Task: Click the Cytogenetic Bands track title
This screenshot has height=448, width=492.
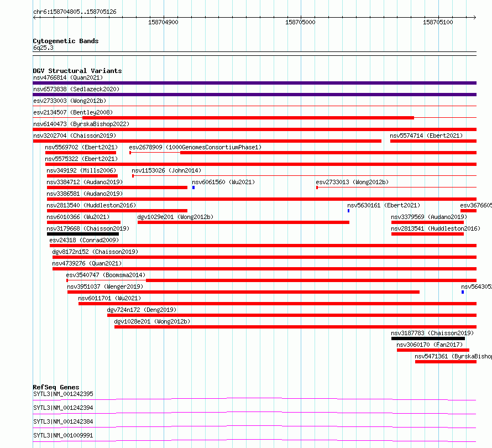Action: coord(66,41)
